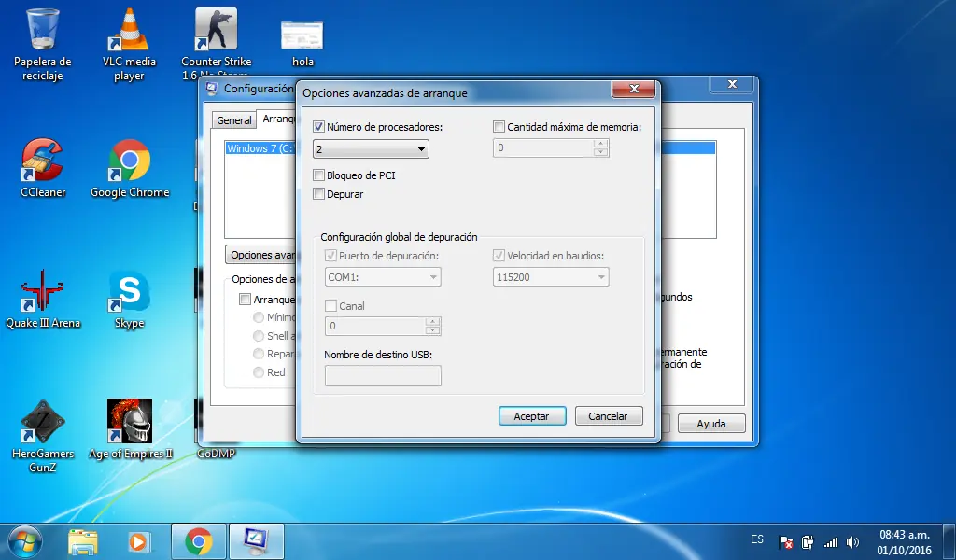
Task: Open Windows Explorer from the taskbar
Action: pos(83,541)
